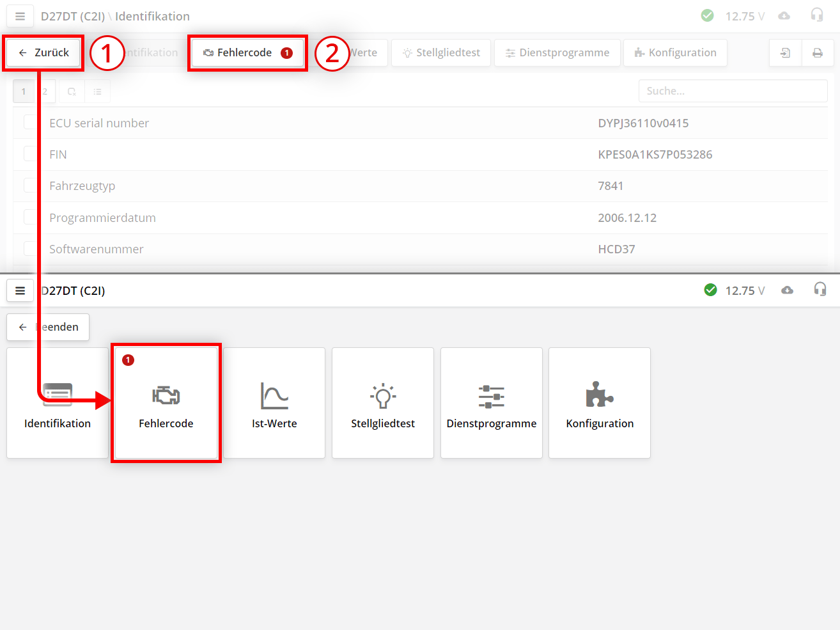The width and height of the screenshot is (840, 630).
Task: Switch to the Stellgliedtest tab
Action: (x=441, y=53)
